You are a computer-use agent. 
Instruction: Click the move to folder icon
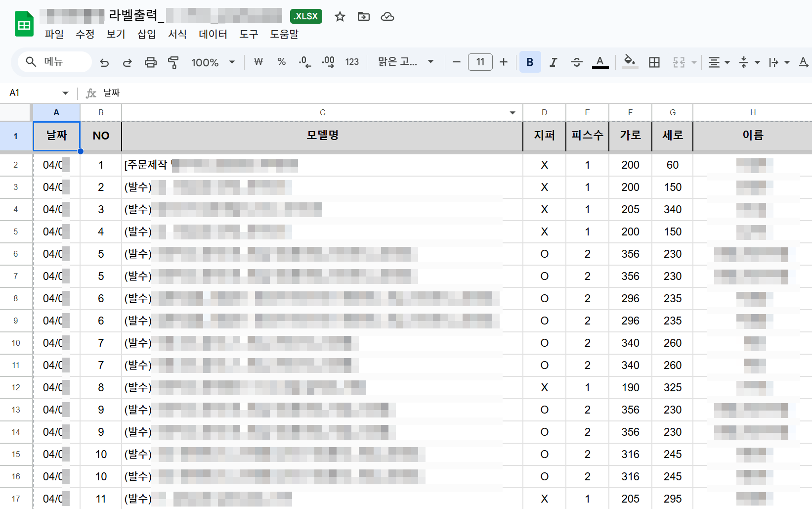tap(363, 17)
